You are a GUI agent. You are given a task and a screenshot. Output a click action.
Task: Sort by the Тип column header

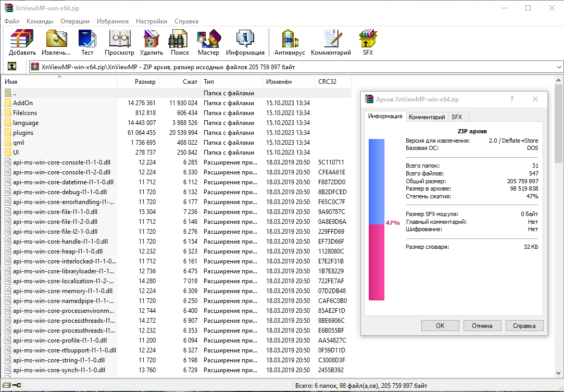(x=231, y=82)
